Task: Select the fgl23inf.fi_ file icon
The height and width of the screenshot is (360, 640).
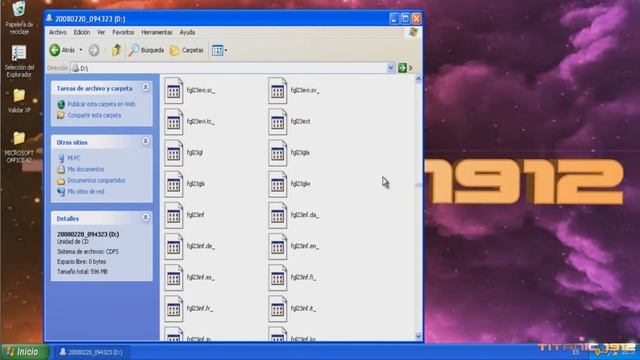Action: pos(278,278)
